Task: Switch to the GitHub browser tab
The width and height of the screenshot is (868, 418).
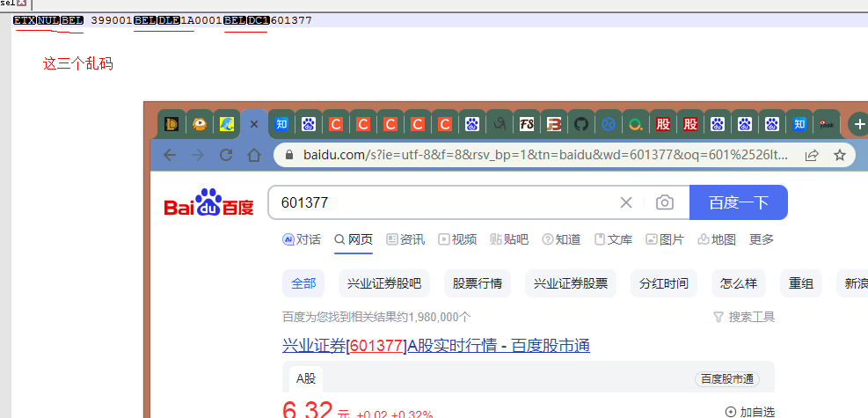Action: 580,125
